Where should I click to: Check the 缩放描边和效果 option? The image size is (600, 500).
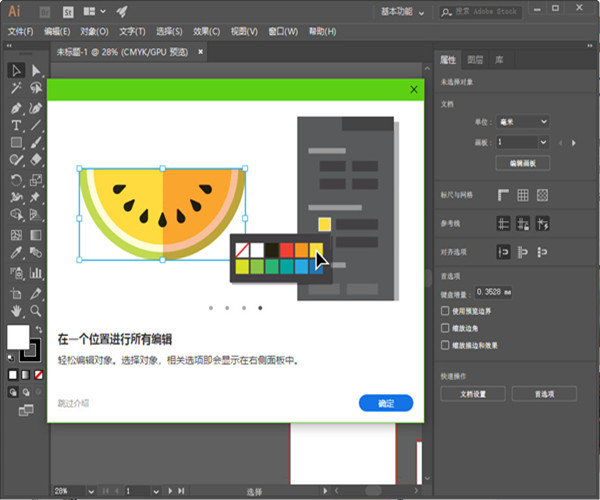click(446, 344)
